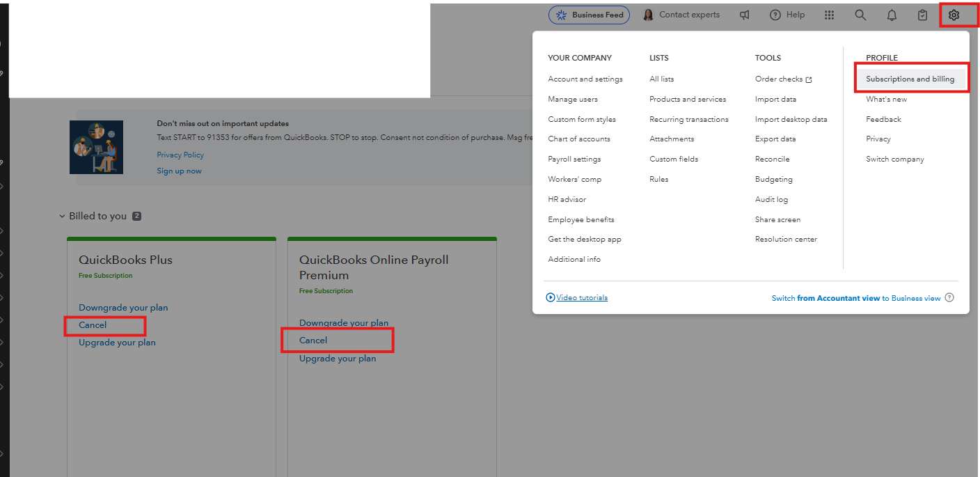This screenshot has height=477, width=980.
Task: Click Privacy Policy link in banner
Action: pos(180,155)
